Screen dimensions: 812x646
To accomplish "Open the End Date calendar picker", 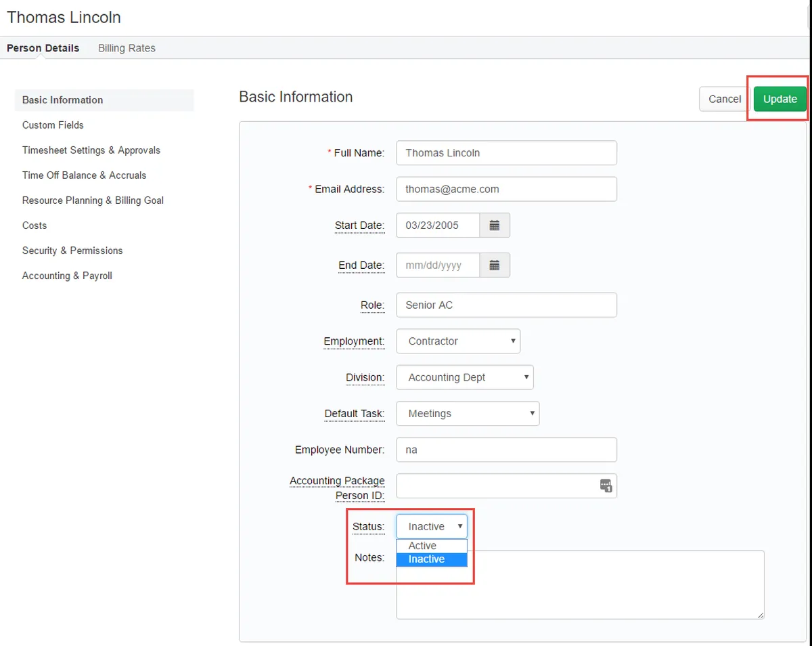I will 495,265.
